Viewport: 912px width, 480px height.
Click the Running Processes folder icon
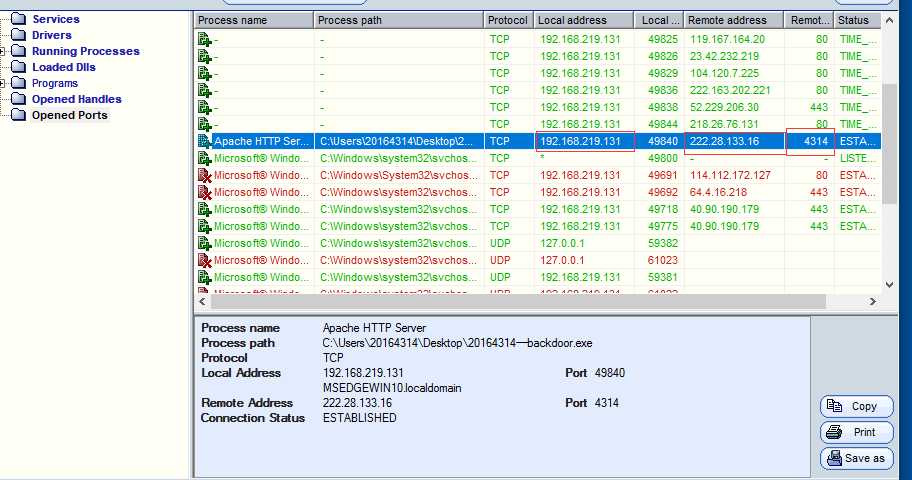click(19, 51)
